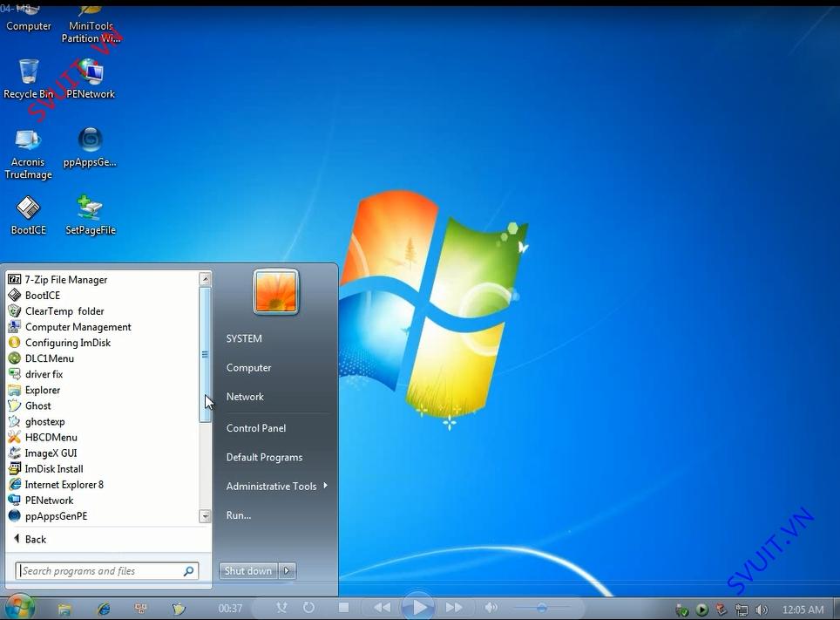The width and height of the screenshot is (840, 620).
Task: Click the program list scrollbar thumb
Action: [x=205, y=355]
